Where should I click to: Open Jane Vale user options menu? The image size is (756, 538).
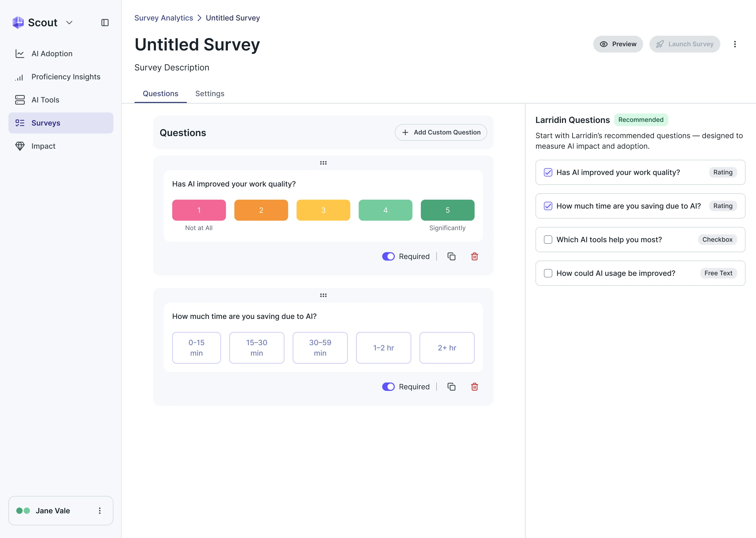click(100, 510)
